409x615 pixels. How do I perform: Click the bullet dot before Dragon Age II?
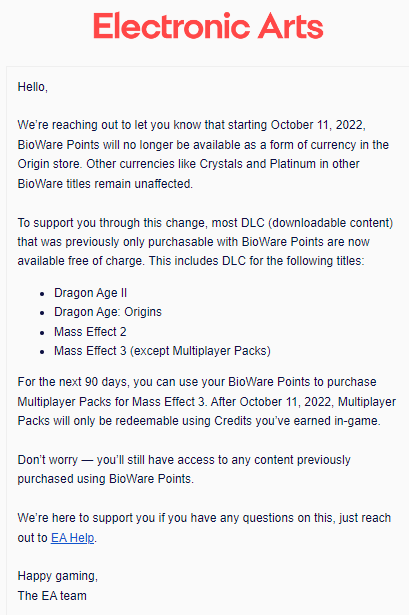42,294
